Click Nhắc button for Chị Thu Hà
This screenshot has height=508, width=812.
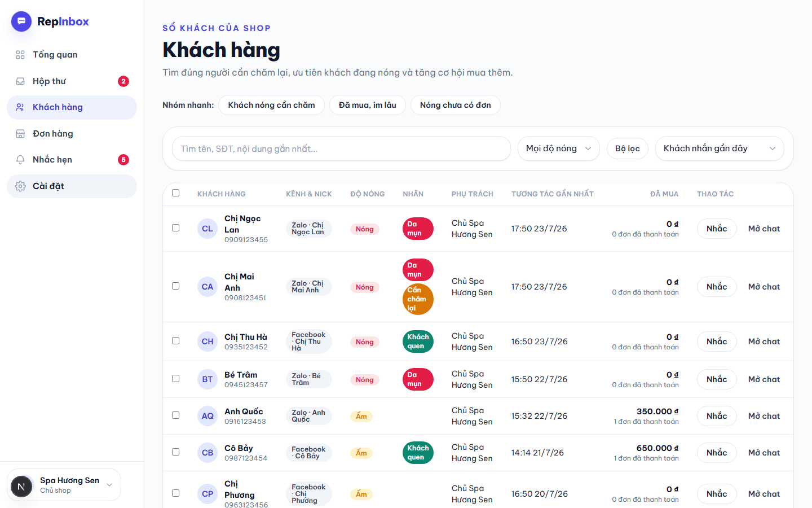point(717,341)
